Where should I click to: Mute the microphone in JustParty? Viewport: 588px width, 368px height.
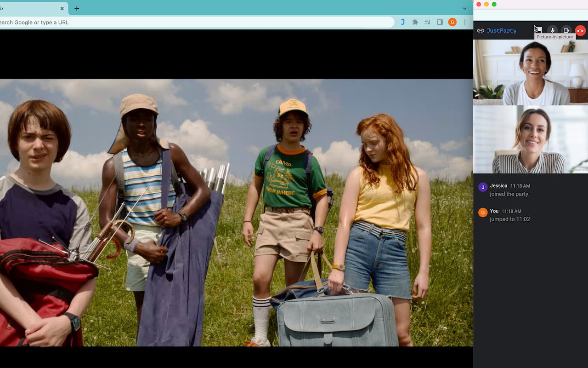point(553,30)
